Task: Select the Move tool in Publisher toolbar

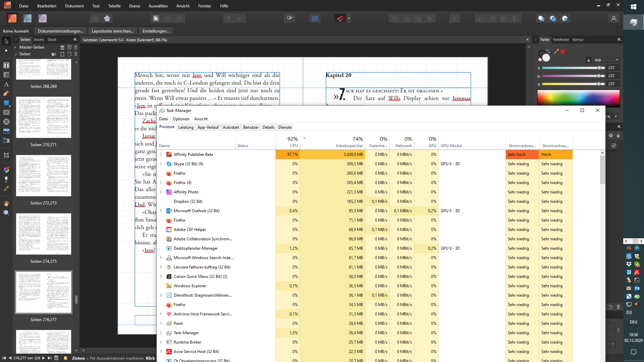Action: (x=6, y=41)
